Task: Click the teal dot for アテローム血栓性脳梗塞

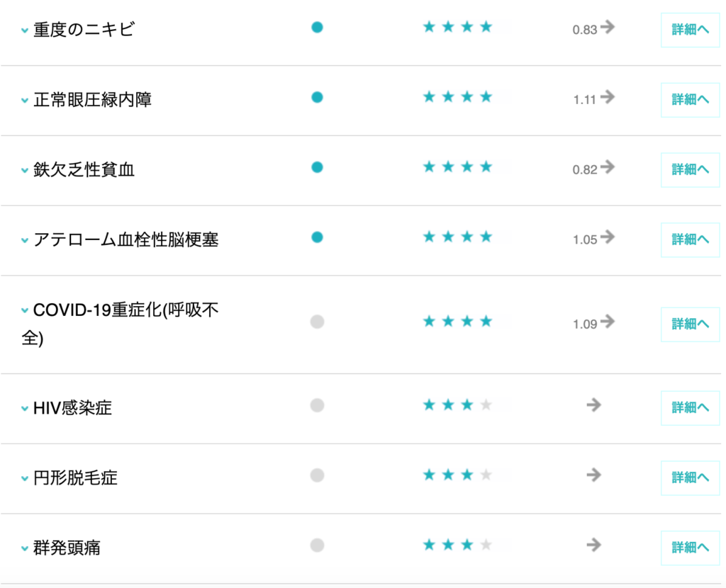Action: [317, 237]
